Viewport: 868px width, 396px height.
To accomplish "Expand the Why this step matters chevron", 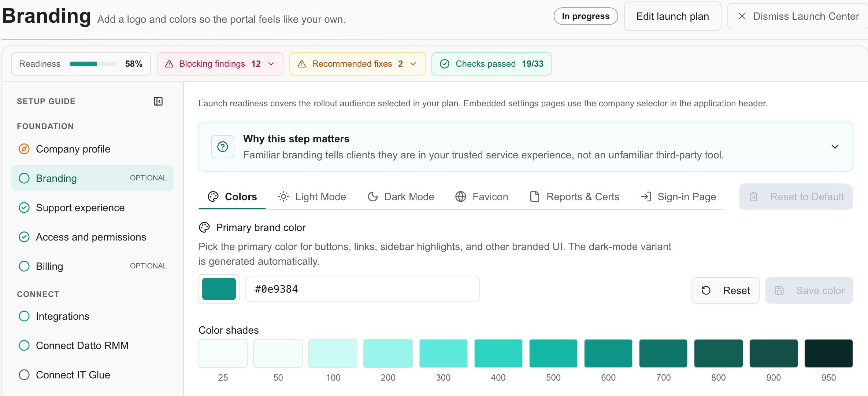I will 835,147.
